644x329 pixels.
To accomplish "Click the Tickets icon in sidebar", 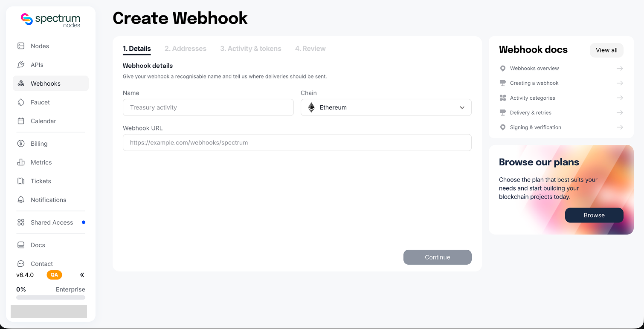I will [x=21, y=181].
